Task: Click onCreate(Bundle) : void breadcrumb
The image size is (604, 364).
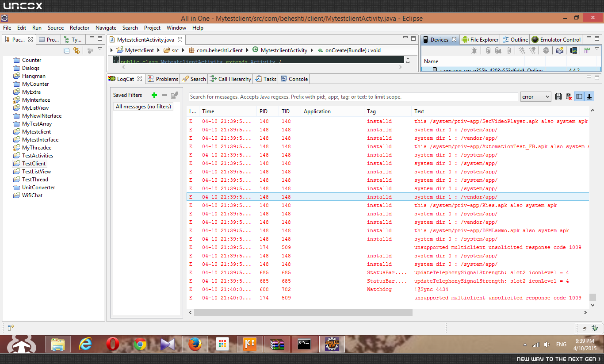Action: click(349, 50)
